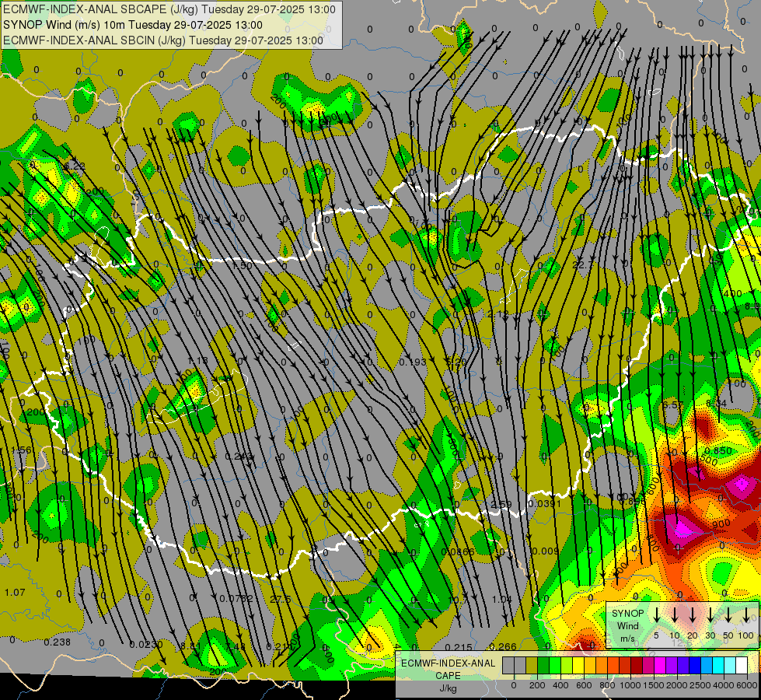Click the 0.0782 value on map
761x700 pixels.
pos(236,598)
